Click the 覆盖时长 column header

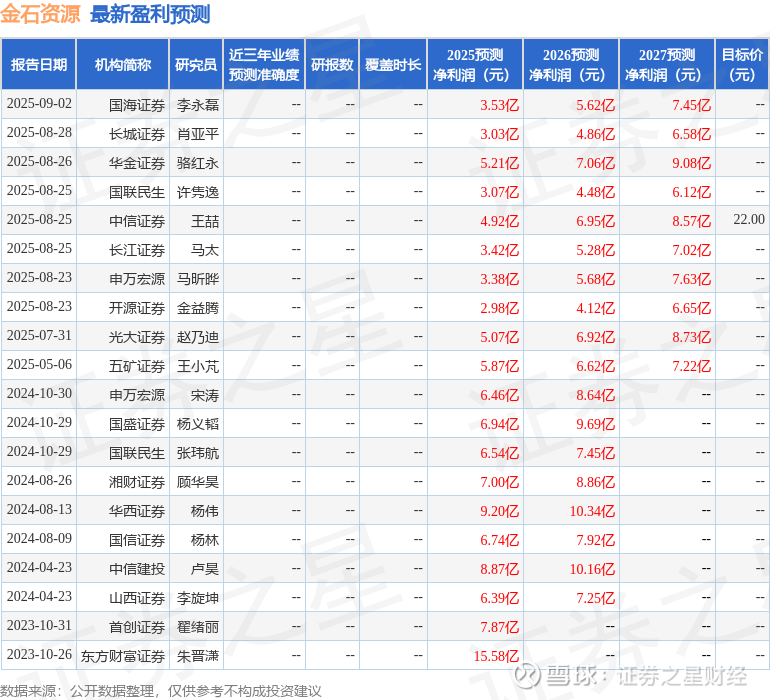click(x=393, y=64)
